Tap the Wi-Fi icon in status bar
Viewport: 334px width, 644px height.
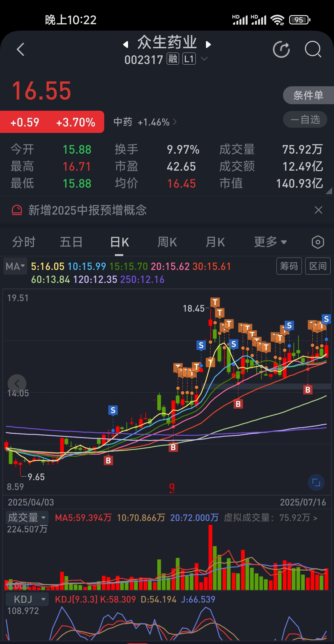[277, 20]
